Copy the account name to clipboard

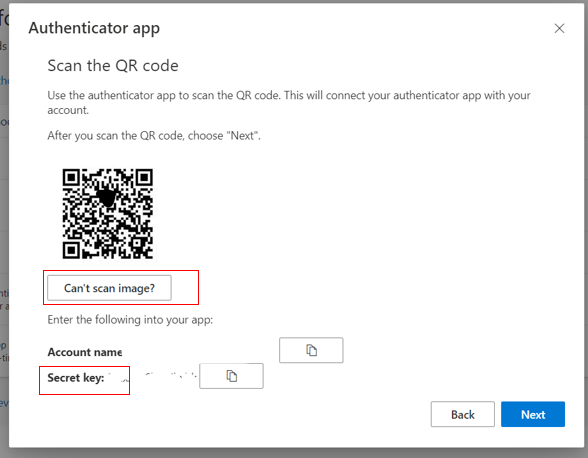pos(311,350)
